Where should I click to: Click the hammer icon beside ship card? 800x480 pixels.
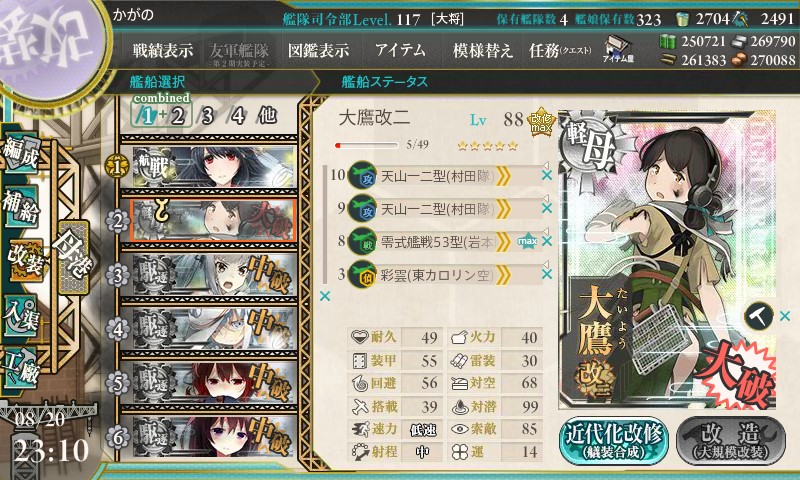pos(759,316)
